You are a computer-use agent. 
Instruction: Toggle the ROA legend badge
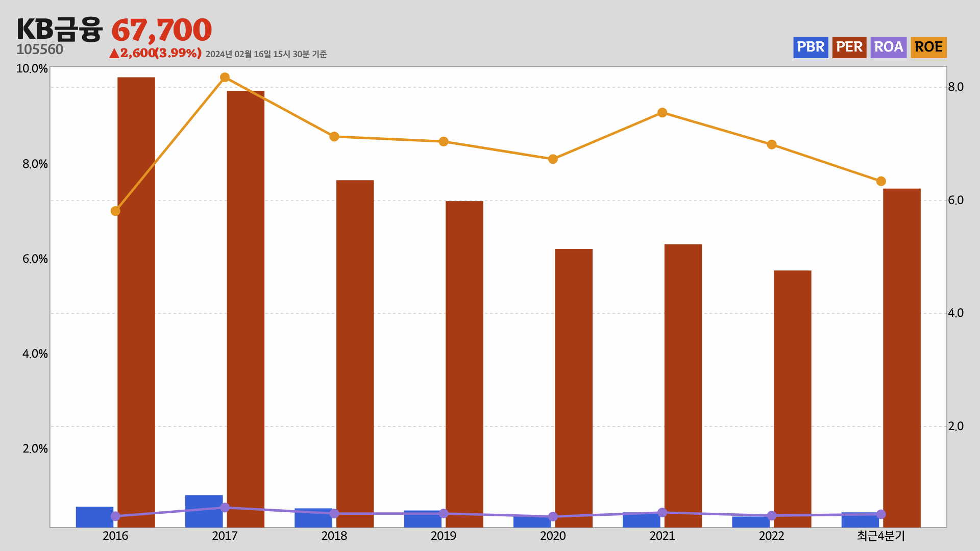pos(889,47)
